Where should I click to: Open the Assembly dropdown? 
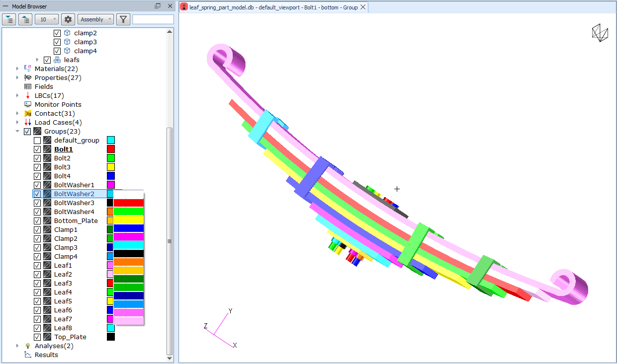coord(95,19)
